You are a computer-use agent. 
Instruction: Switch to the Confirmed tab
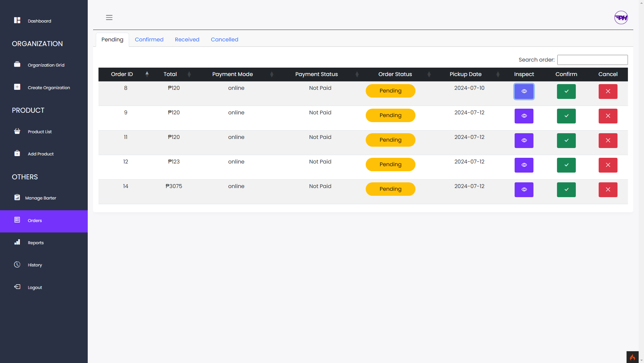tap(149, 40)
